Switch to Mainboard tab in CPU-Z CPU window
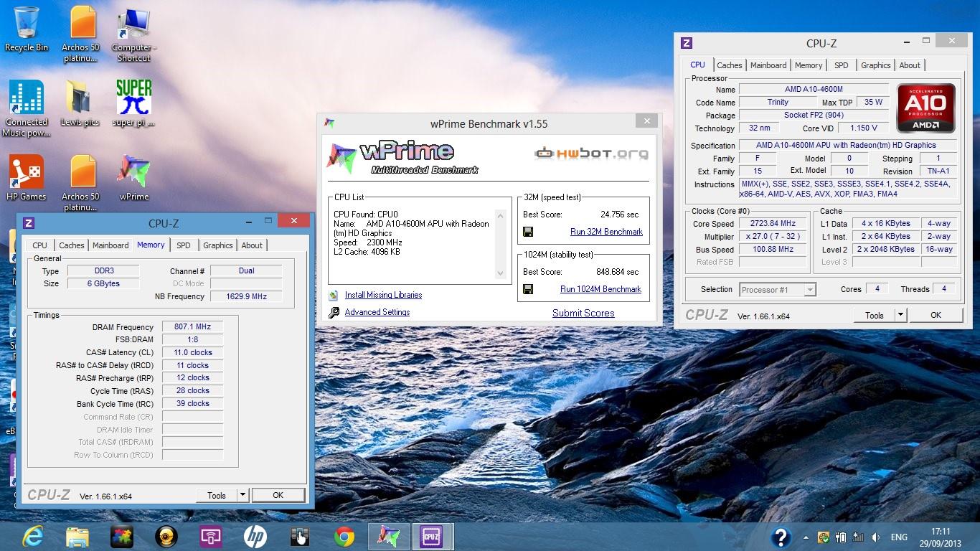Viewport: 980px width, 551px height. click(768, 65)
